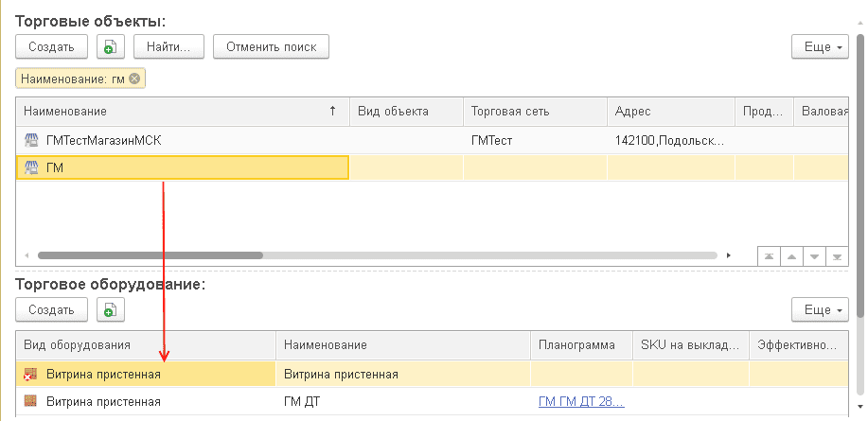
Task: Open Еще dropdown for Торговое оборудование
Action: [x=820, y=309]
